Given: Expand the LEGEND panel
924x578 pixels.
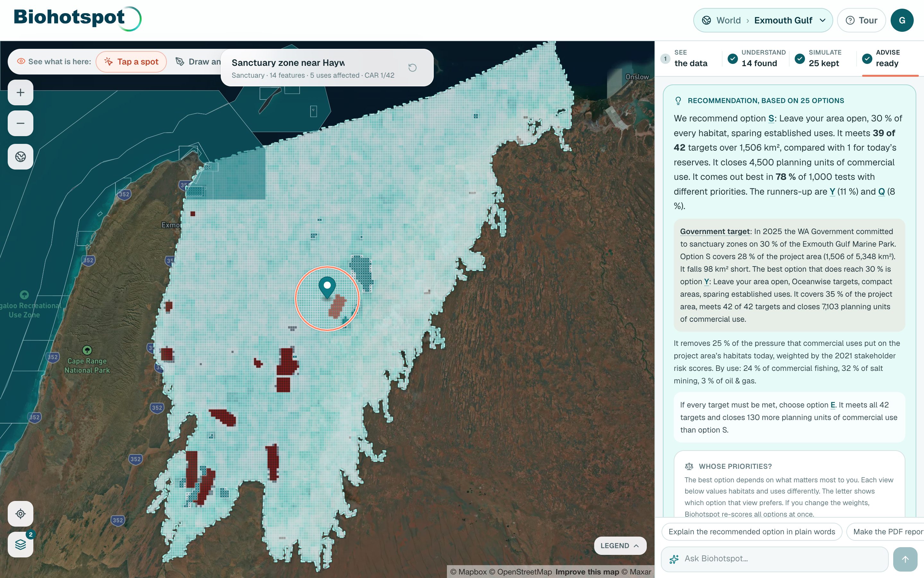Looking at the screenshot, I should (x=620, y=546).
